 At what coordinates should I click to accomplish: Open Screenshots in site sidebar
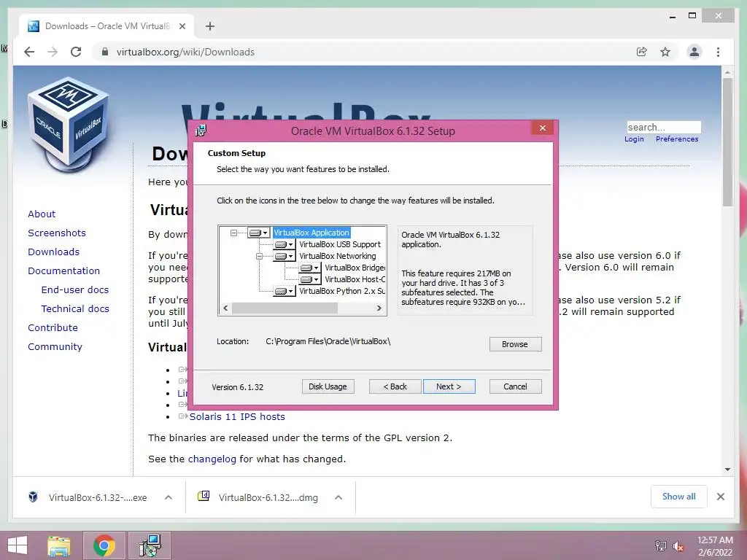click(57, 233)
